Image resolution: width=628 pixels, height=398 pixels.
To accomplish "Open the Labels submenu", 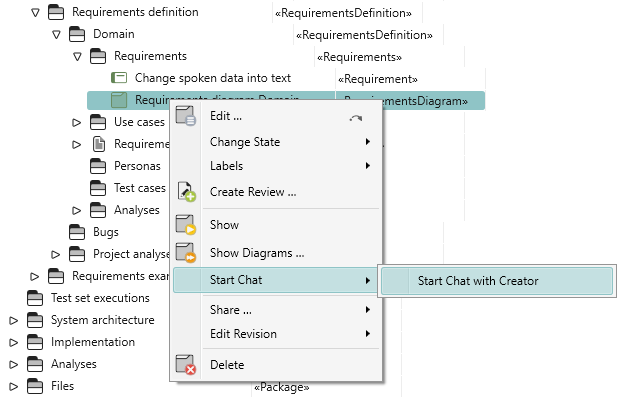I will point(277,166).
